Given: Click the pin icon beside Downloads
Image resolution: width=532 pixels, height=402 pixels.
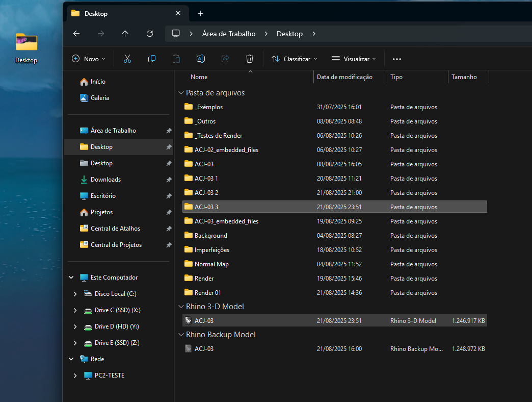Looking at the screenshot, I should (x=169, y=180).
